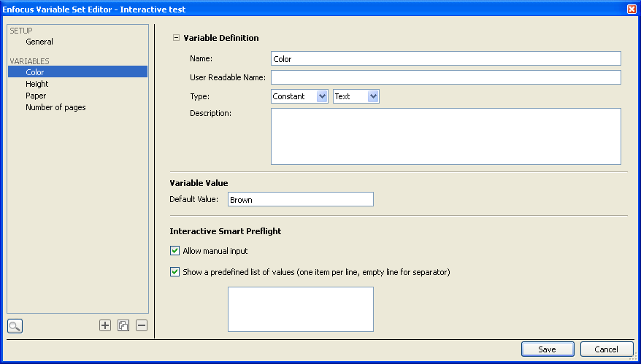Open the Constant type dropdown
Screen dimensions: 641x364
pyautogui.click(x=299, y=96)
